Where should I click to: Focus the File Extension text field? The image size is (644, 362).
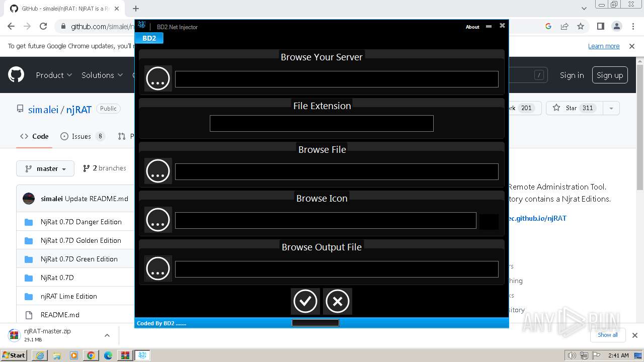[321, 123]
